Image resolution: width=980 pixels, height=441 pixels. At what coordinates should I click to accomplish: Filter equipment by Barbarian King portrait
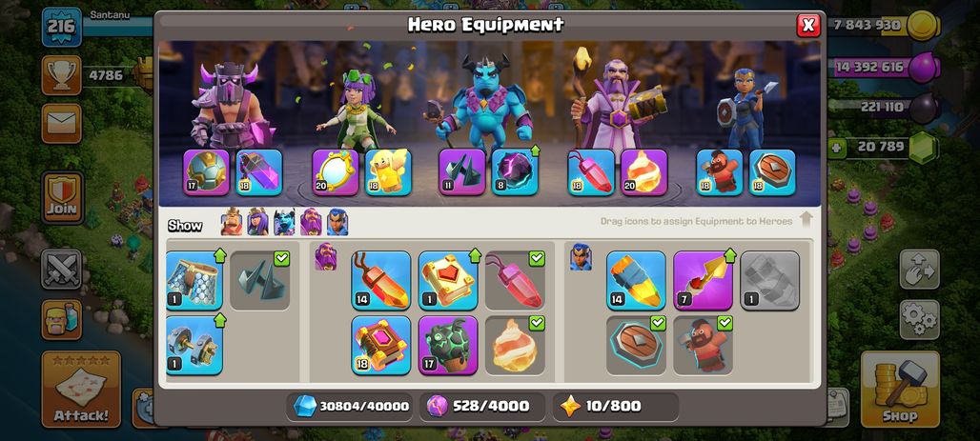click(x=232, y=222)
